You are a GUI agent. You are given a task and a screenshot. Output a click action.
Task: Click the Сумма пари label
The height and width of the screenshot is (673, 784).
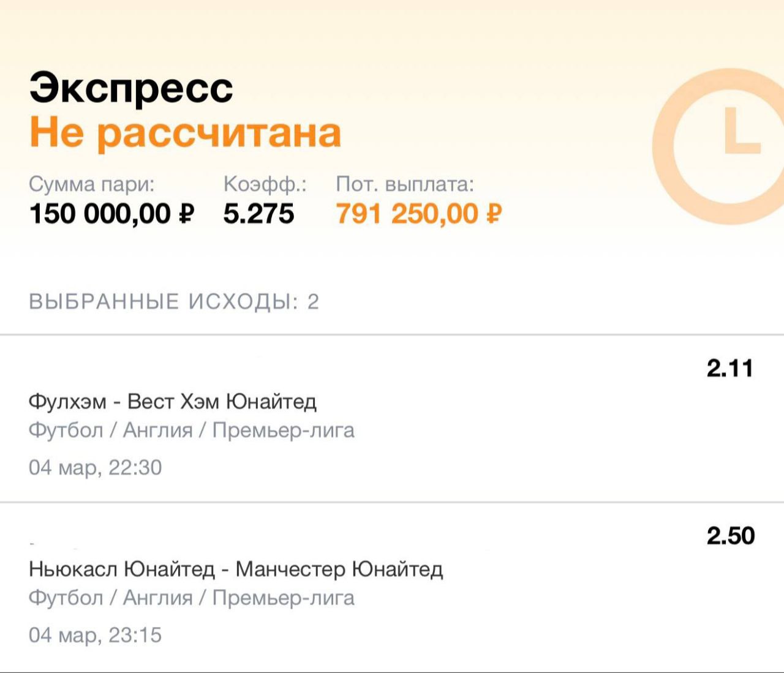click(x=92, y=184)
